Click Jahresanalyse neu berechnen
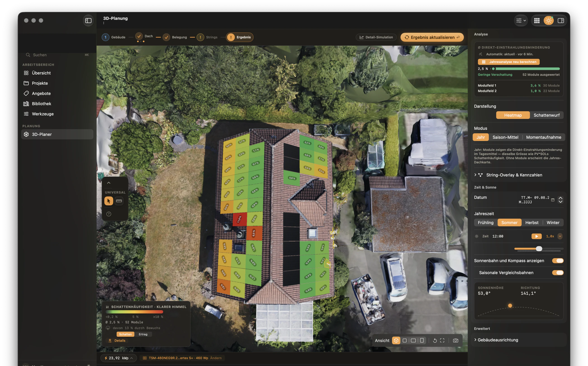 pos(509,62)
